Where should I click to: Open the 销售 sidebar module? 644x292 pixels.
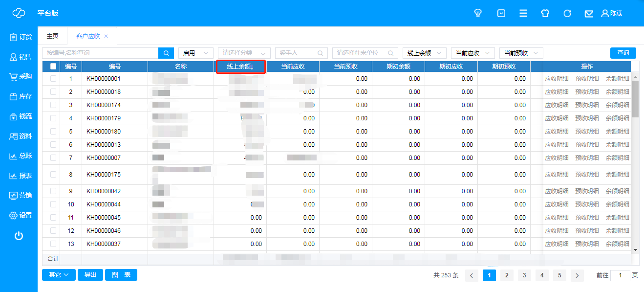pos(20,57)
